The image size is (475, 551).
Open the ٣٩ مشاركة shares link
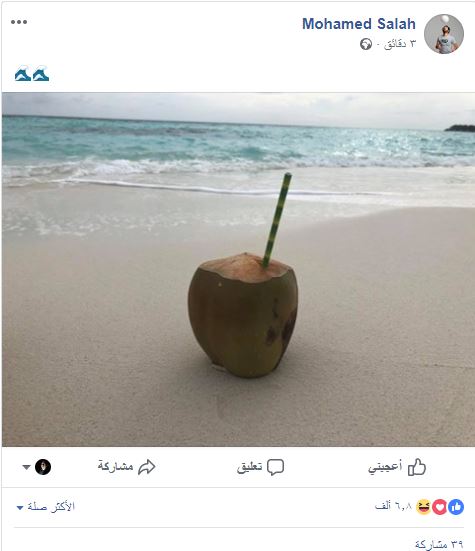point(439,544)
